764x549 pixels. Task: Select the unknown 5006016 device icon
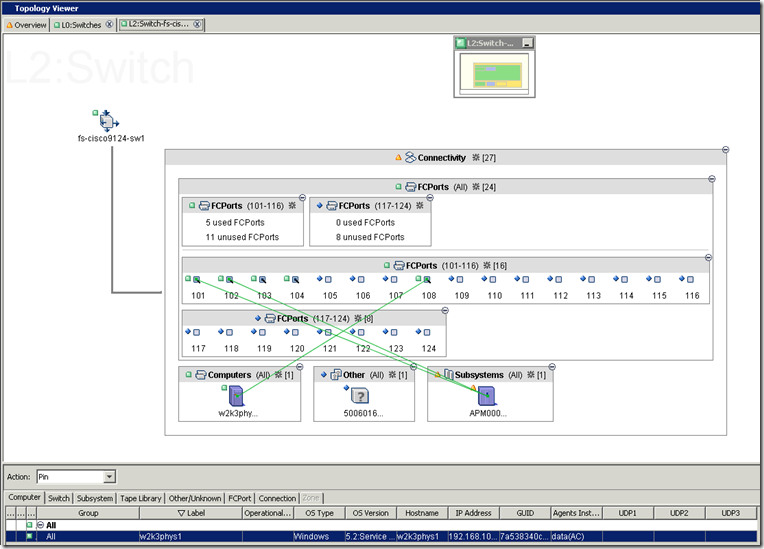pos(360,396)
